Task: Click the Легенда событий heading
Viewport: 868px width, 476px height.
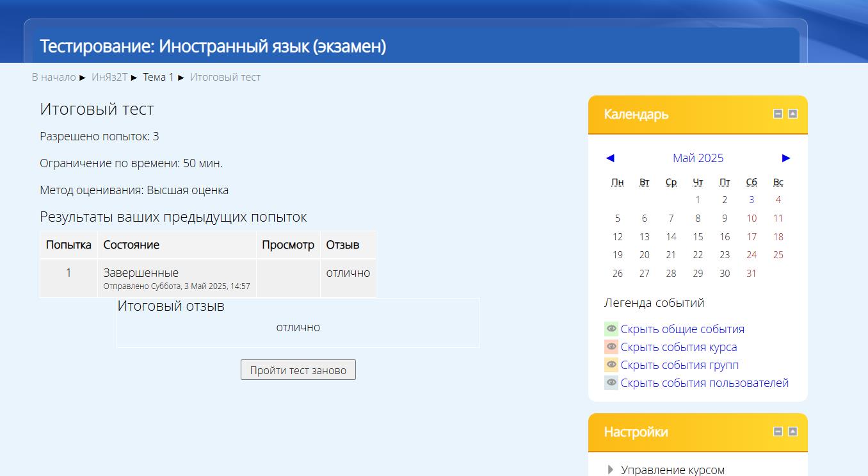Action: pos(654,303)
